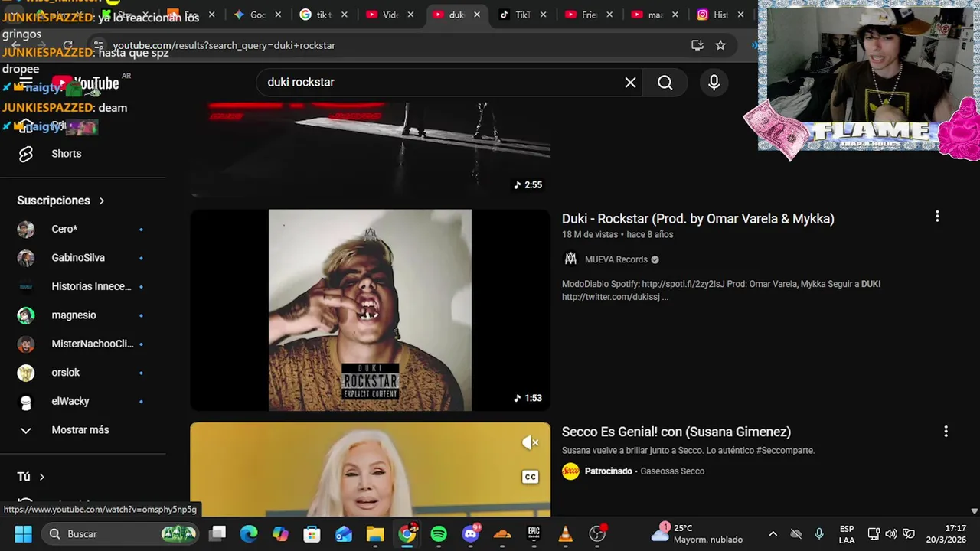The height and width of the screenshot is (551, 980).
Task: Close the active 'duk' tab
Action: point(477,15)
